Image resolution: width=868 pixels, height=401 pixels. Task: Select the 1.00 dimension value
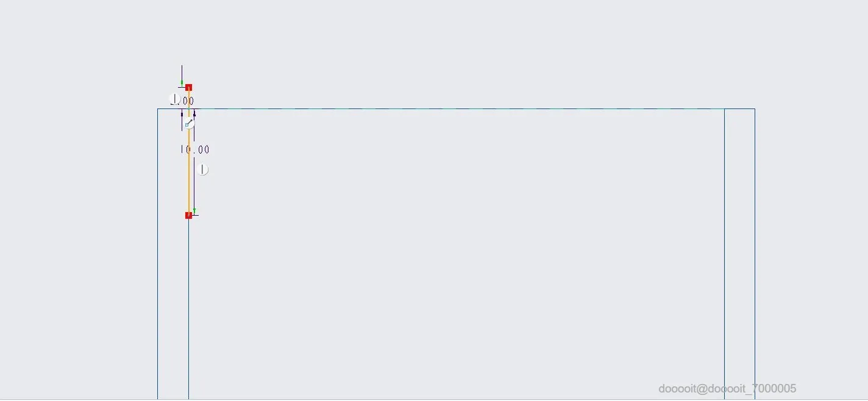pyautogui.click(x=182, y=101)
